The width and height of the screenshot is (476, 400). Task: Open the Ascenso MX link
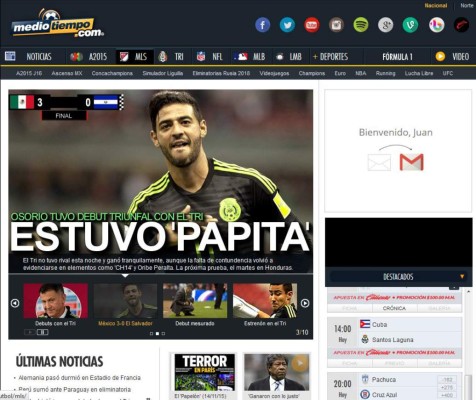click(67, 73)
